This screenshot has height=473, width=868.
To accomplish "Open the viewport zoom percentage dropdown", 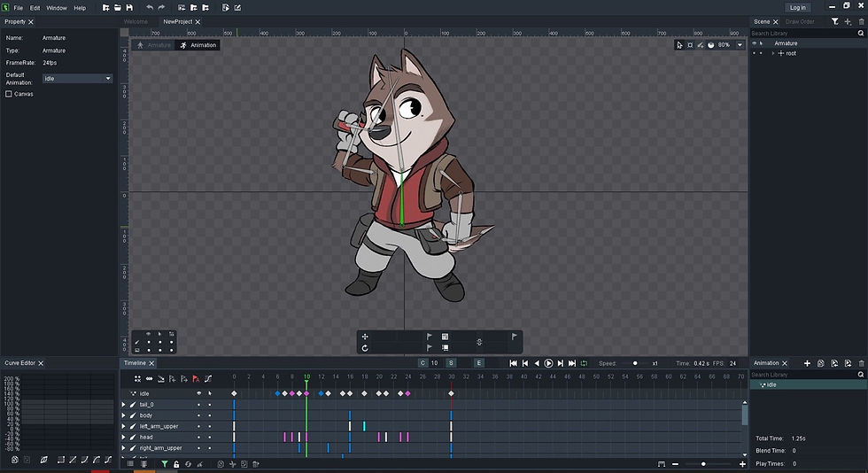I will [x=740, y=45].
